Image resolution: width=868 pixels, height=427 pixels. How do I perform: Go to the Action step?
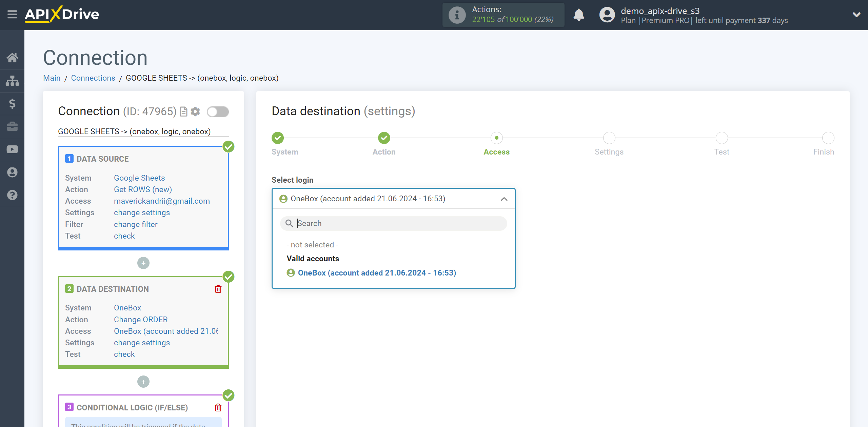[x=384, y=138]
